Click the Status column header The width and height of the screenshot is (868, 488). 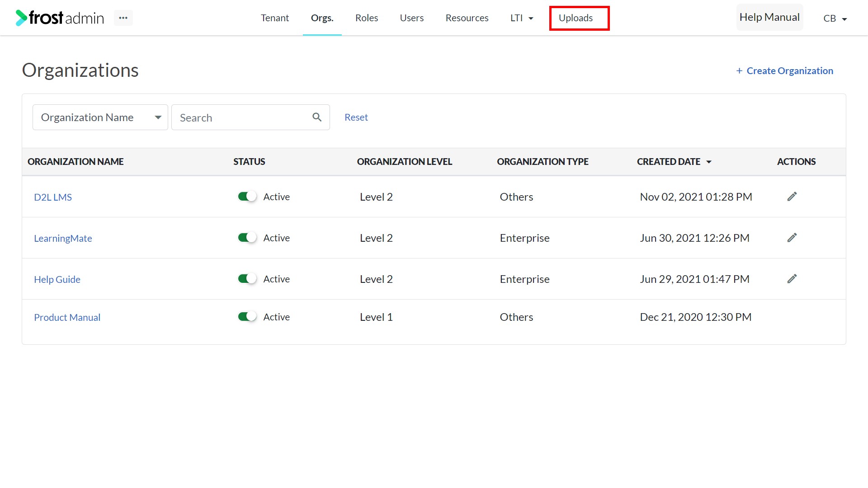tap(249, 162)
